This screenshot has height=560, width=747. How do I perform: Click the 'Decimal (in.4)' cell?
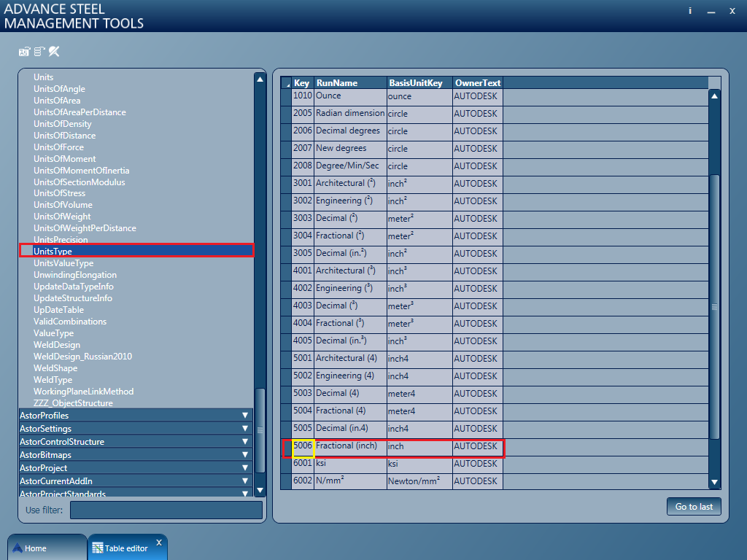(x=351, y=429)
